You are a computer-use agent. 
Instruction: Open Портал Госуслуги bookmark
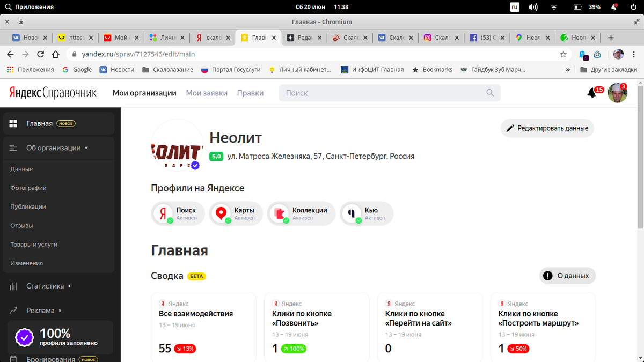tap(231, 70)
